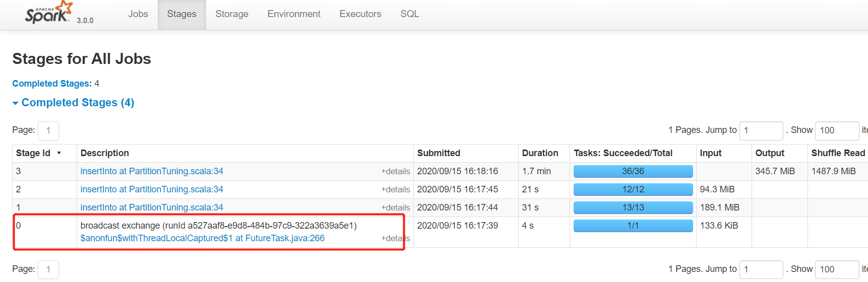Open stage 3 insertInto description link

152,171
